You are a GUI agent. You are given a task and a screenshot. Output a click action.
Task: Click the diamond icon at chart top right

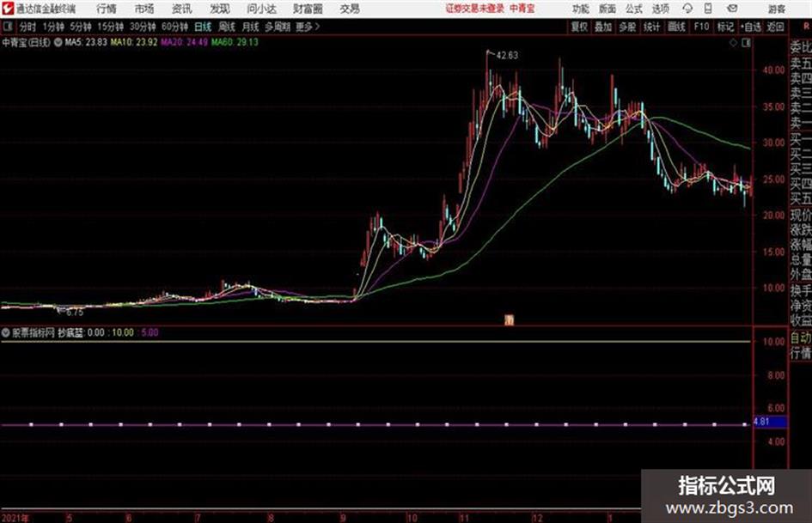[733, 43]
